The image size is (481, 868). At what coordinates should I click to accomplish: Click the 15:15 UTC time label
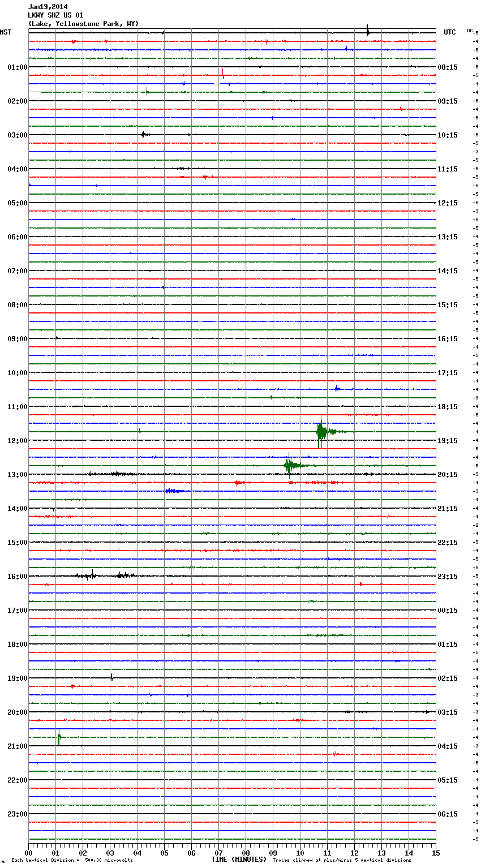tap(448, 305)
